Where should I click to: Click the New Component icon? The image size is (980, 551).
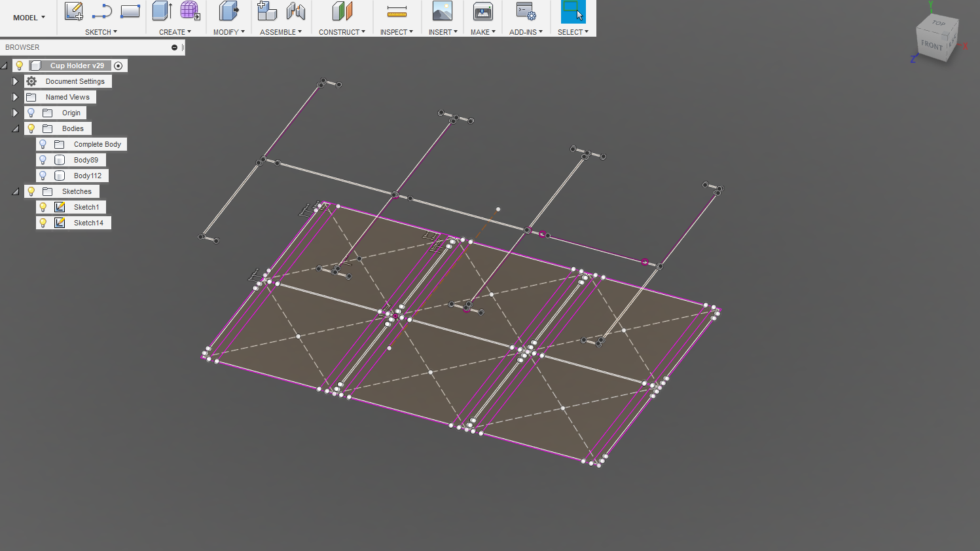267,11
